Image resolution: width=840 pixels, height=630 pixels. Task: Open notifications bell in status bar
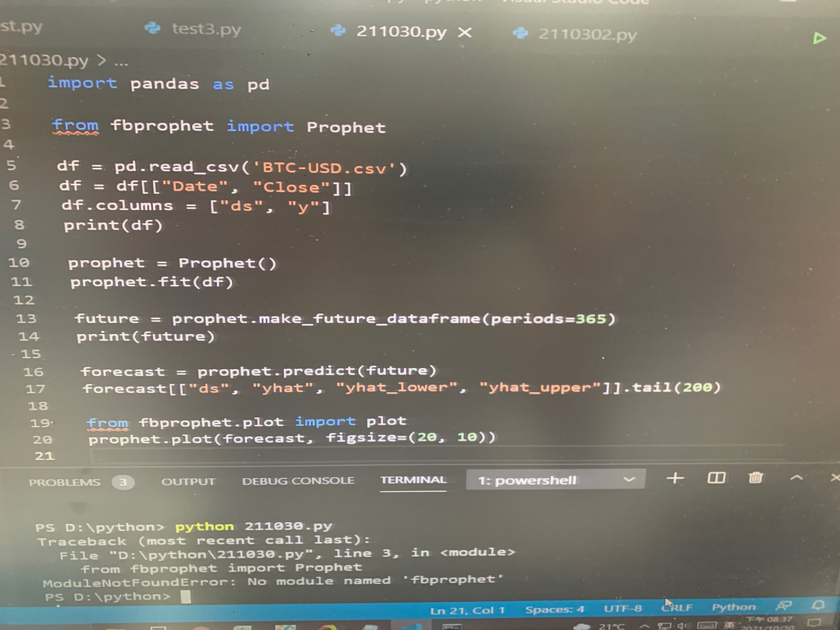[x=818, y=605]
